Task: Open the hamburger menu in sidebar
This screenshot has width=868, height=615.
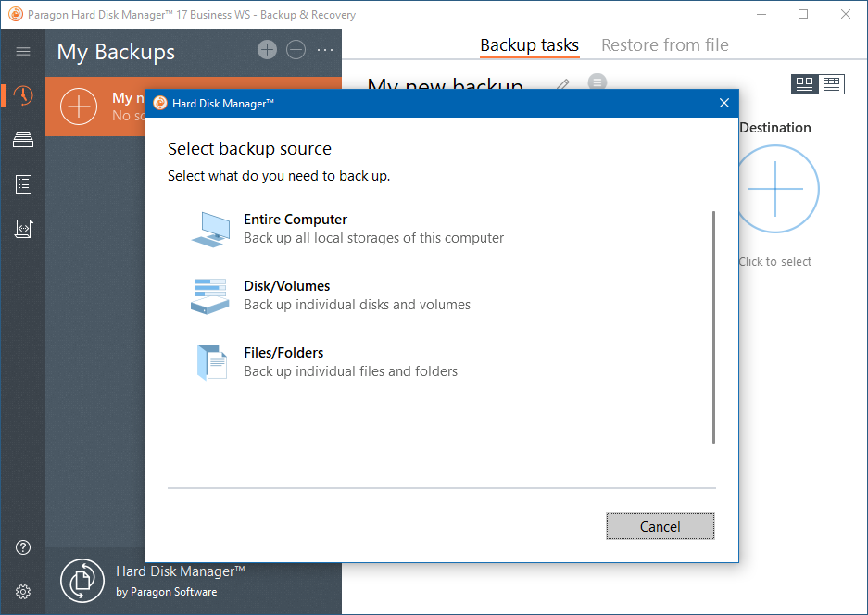Action: coord(23,52)
